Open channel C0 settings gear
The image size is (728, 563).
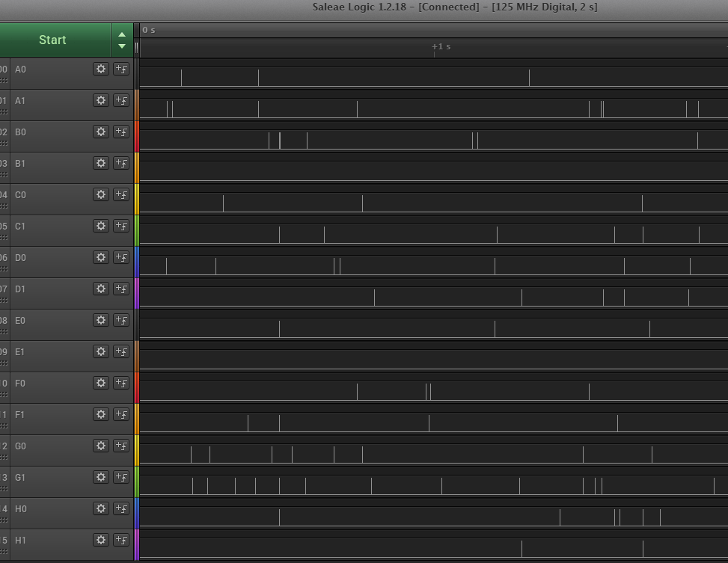(x=101, y=194)
